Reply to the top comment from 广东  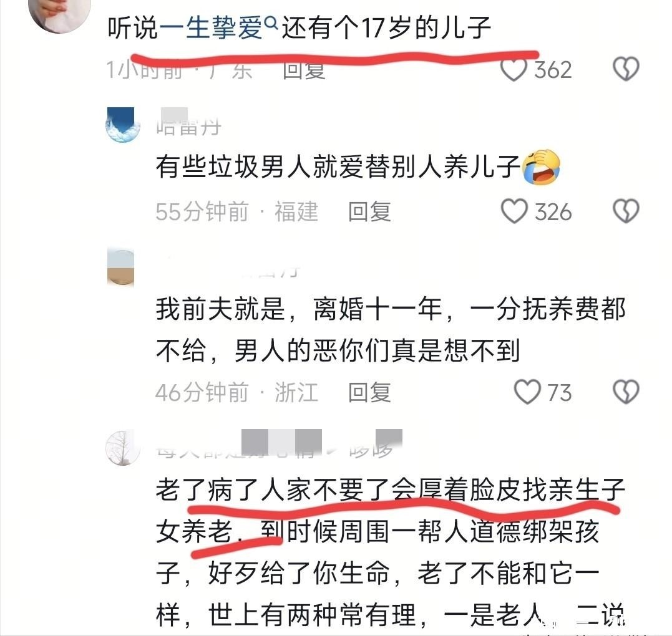tap(304, 70)
